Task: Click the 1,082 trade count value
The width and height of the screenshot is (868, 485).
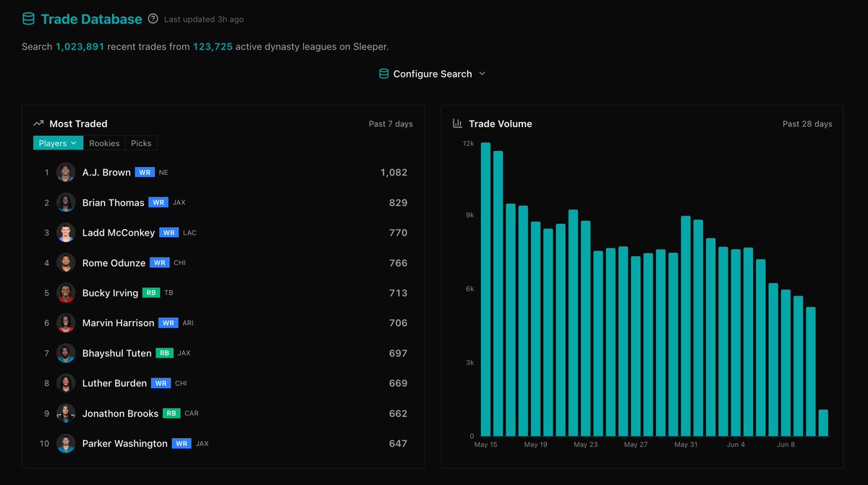Action: (393, 173)
